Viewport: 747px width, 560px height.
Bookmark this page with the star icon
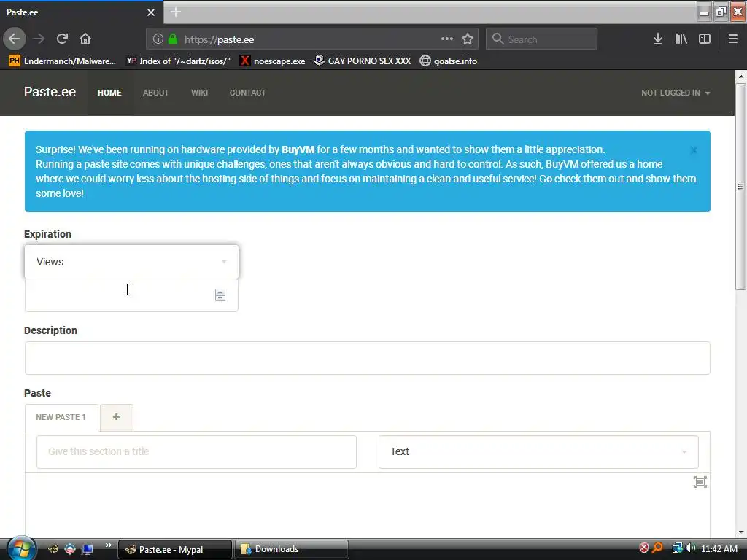click(468, 39)
